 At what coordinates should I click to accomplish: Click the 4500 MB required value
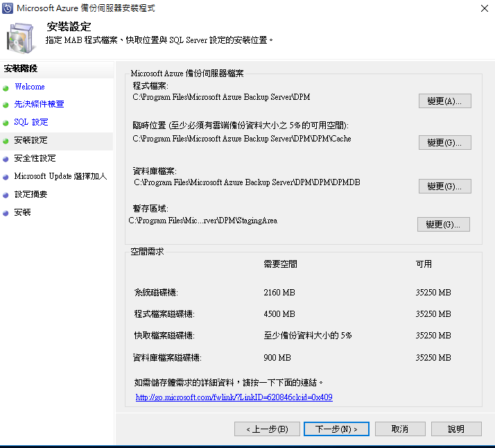[x=279, y=314]
